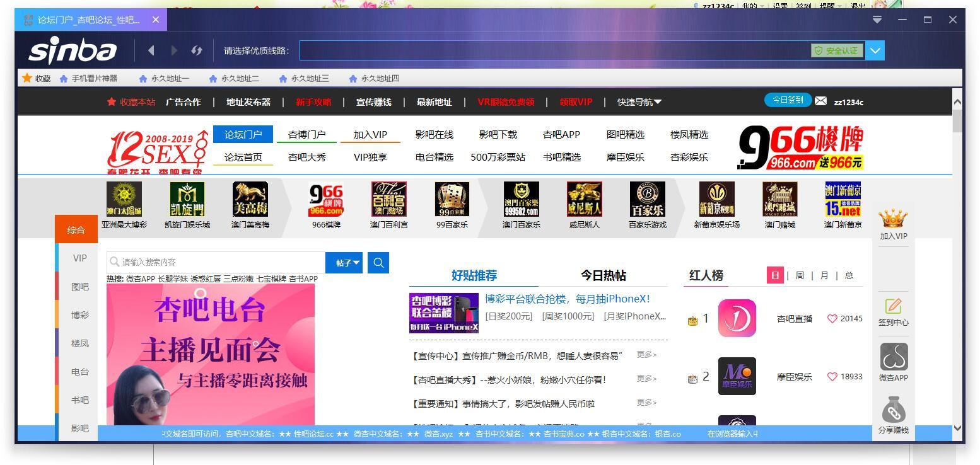Select the 总 ranking tab
This screenshot has width=980, height=465.
[x=849, y=275]
